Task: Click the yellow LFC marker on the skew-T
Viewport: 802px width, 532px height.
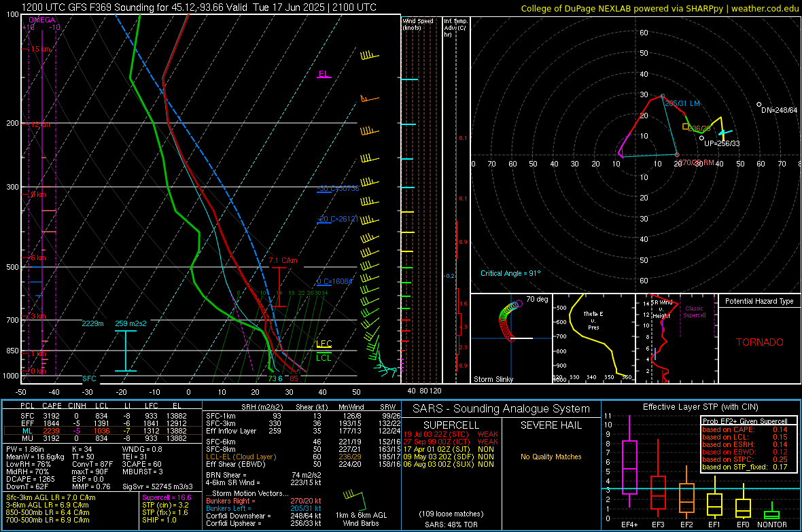Action: 324,344
